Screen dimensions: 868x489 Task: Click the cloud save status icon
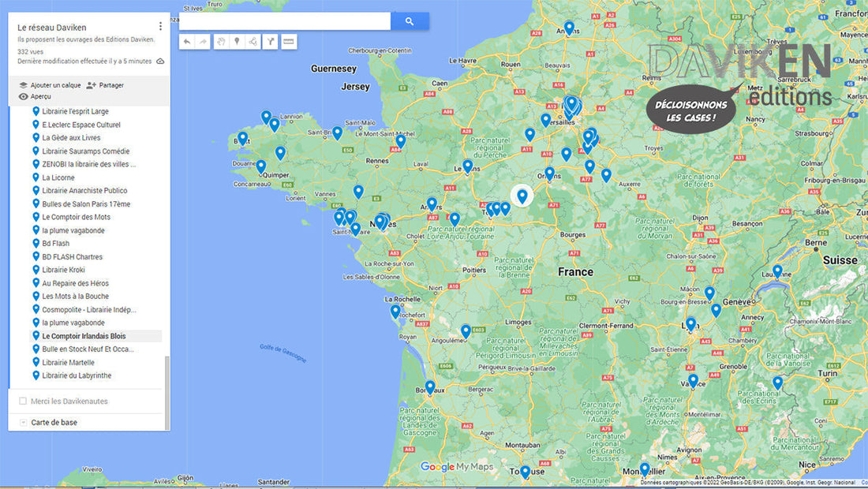click(x=160, y=61)
